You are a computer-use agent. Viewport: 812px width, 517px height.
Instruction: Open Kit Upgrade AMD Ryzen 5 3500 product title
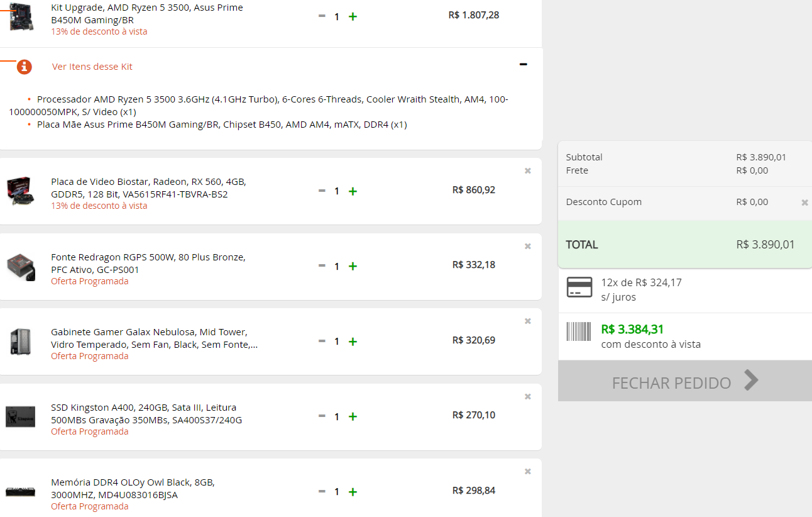[147, 14]
